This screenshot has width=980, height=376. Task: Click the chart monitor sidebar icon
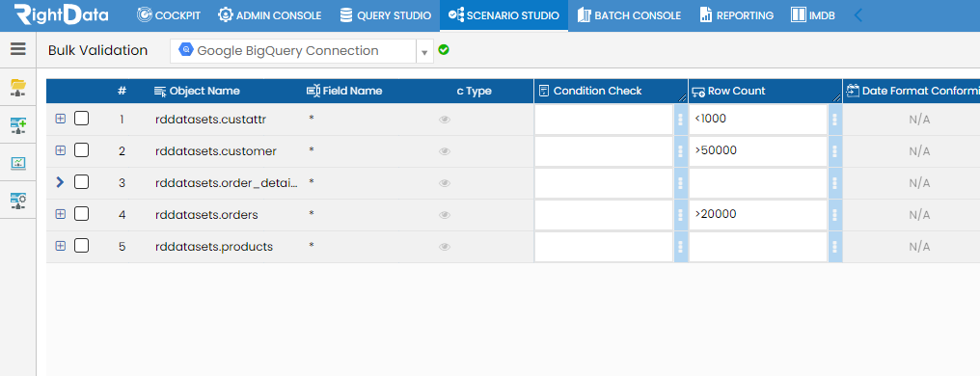point(18,163)
